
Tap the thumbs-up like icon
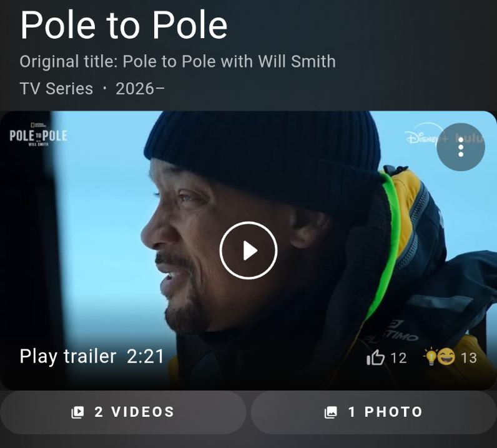[375, 357]
